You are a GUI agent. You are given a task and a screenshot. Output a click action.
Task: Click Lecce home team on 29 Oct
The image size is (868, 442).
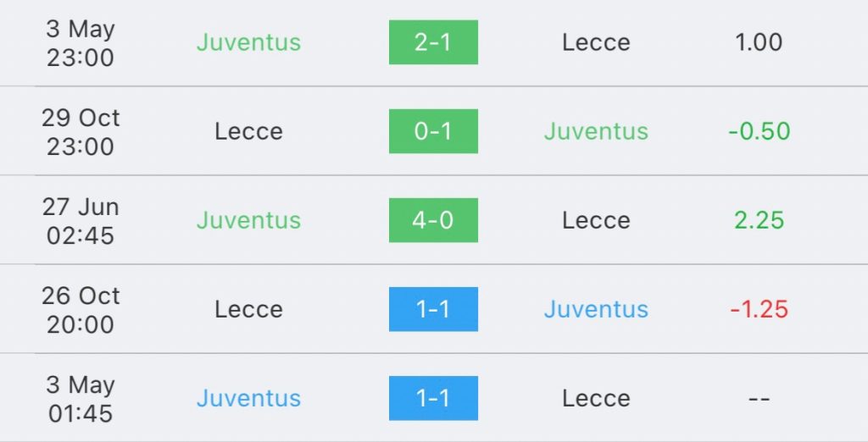pos(248,131)
